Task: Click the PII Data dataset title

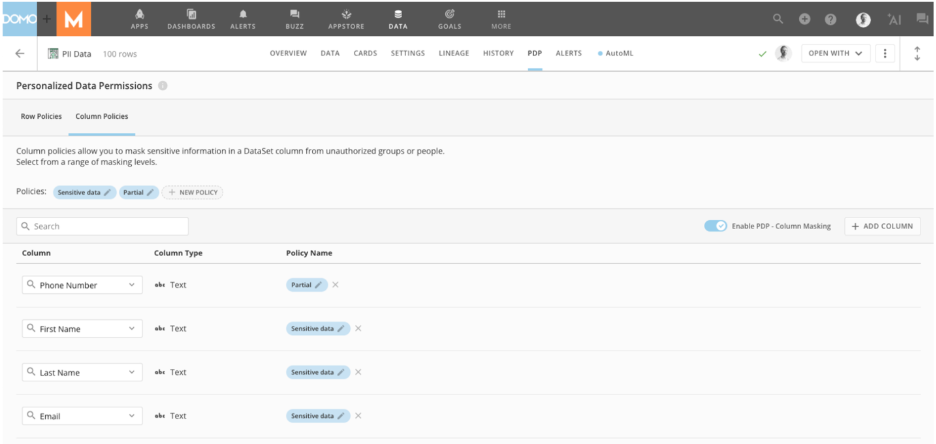Action: click(77, 54)
